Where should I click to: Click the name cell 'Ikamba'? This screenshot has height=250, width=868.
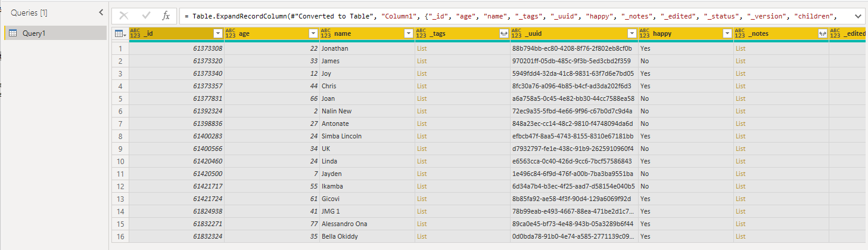click(367, 186)
